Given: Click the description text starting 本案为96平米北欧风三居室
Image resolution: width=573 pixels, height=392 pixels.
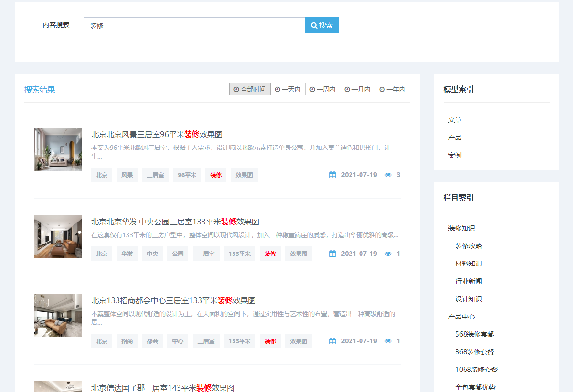Looking at the screenshot, I should point(241,152).
